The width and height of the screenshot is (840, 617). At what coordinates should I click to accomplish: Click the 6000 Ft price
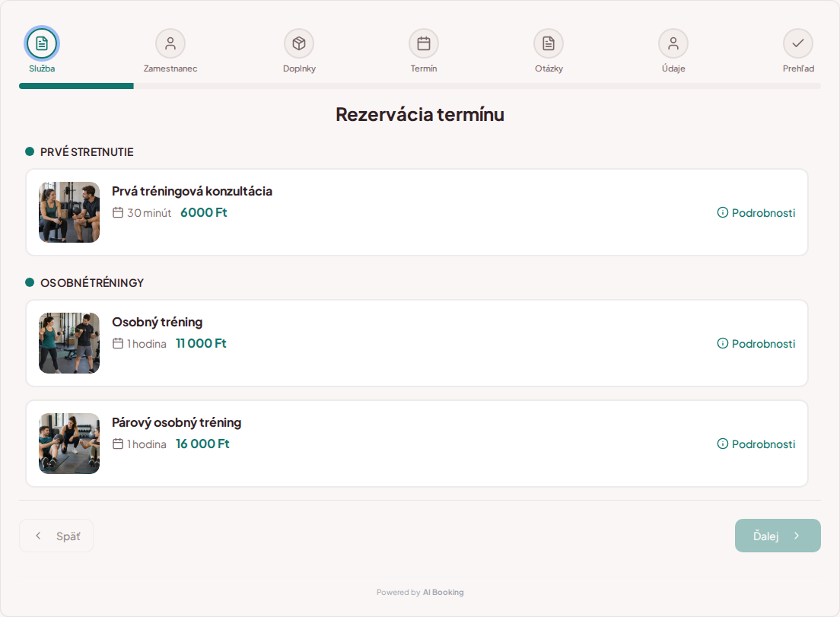click(204, 212)
